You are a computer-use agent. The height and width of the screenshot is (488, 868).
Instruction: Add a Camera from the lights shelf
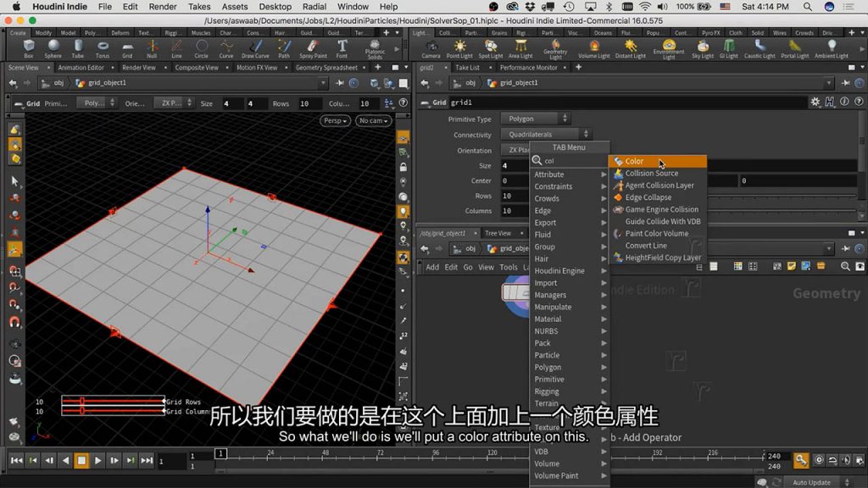point(431,48)
